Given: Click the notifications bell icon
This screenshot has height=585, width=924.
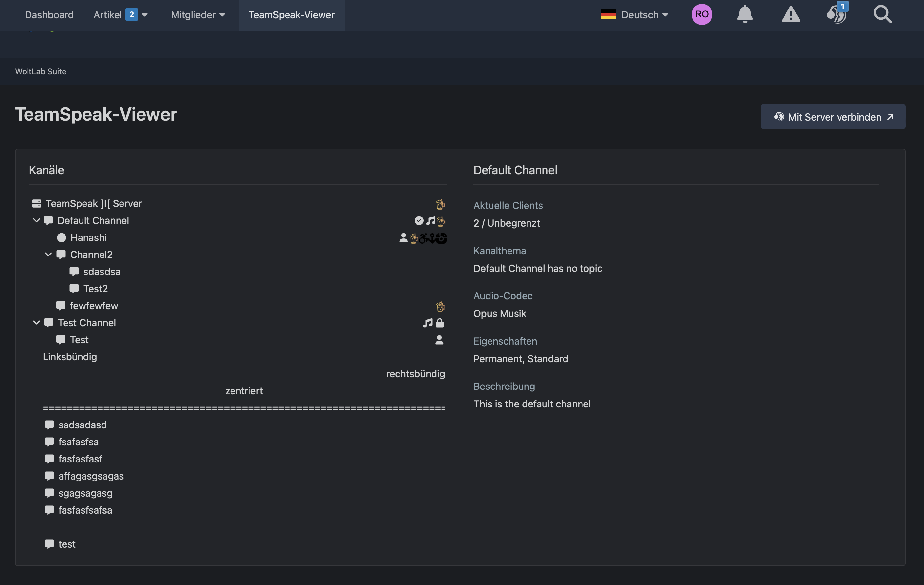Looking at the screenshot, I should 745,15.
